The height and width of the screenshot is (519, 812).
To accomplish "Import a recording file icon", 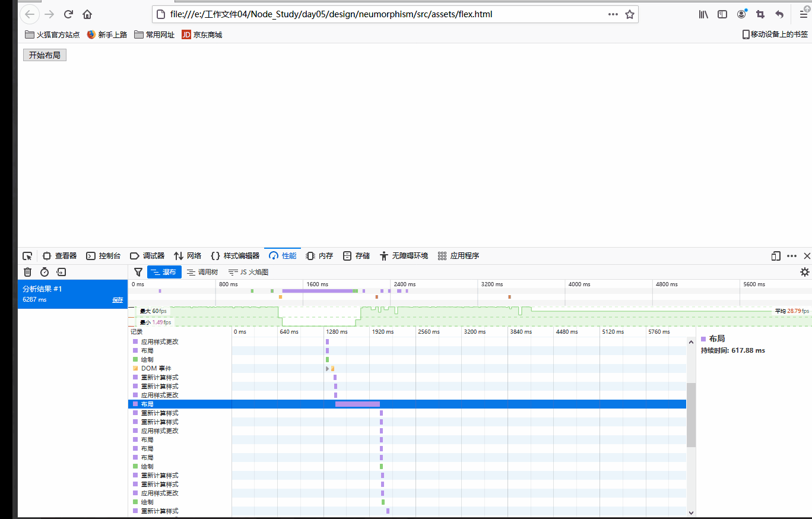I will pos(61,272).
